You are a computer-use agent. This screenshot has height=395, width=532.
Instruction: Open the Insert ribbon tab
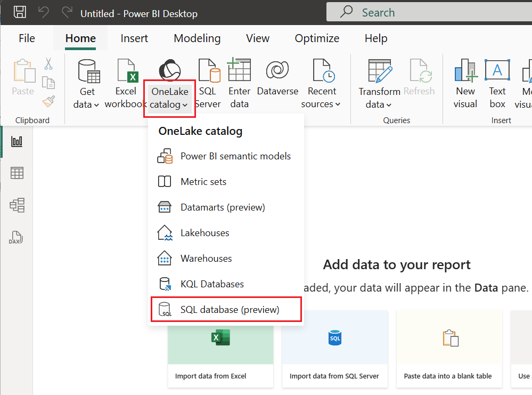pos(134,38)
